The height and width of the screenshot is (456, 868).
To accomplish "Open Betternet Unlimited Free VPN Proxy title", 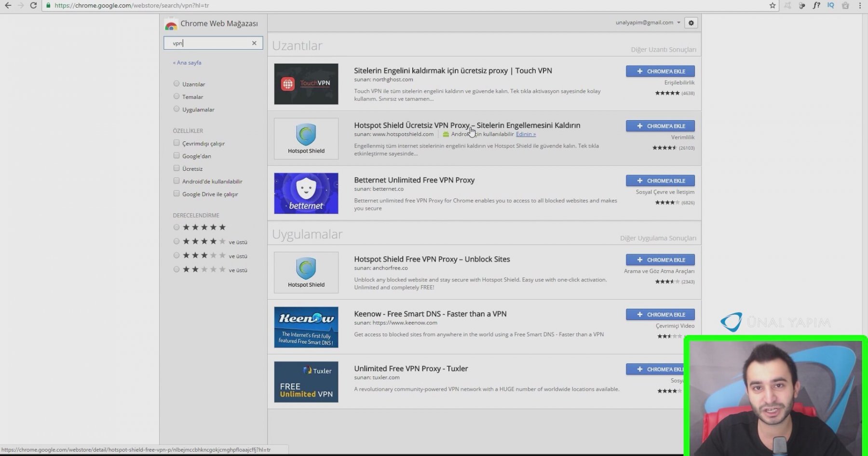I will pyautogui.click(x=414, y=180).
